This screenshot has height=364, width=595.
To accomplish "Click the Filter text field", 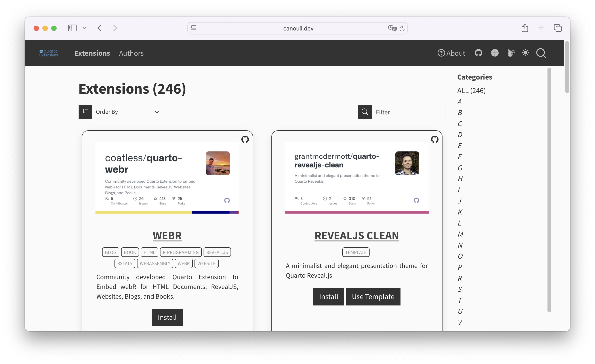I will [x=409, y=112].
